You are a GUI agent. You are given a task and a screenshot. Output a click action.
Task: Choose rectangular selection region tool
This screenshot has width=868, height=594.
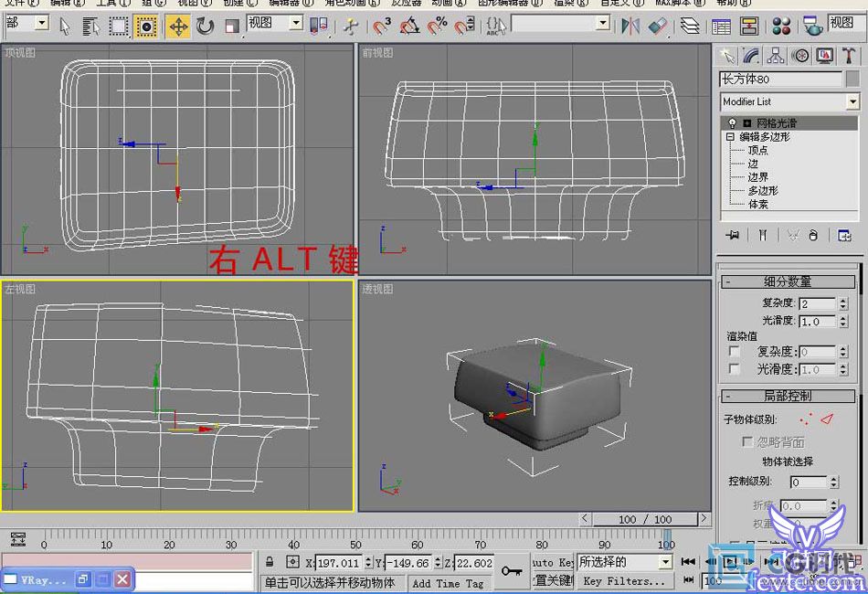point(118,26)
